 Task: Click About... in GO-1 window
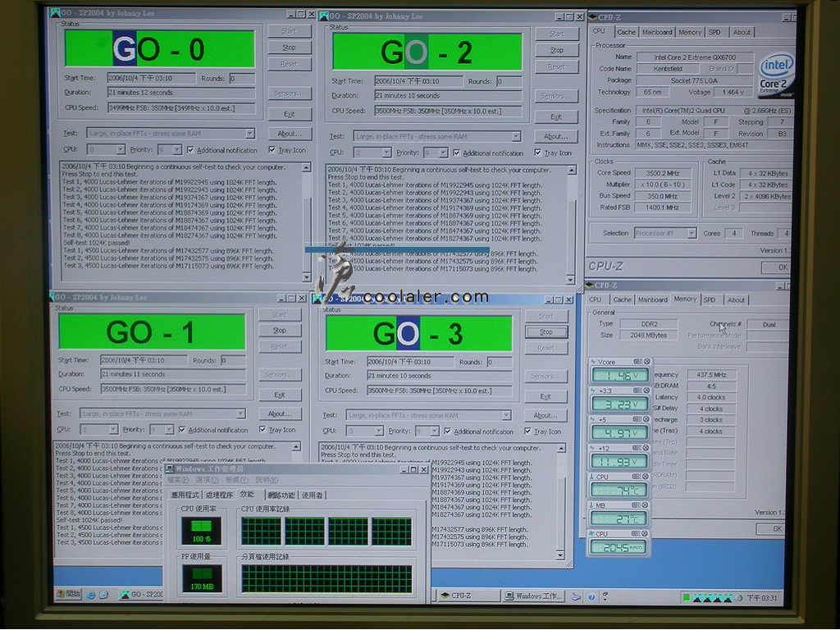click(281, 413)
